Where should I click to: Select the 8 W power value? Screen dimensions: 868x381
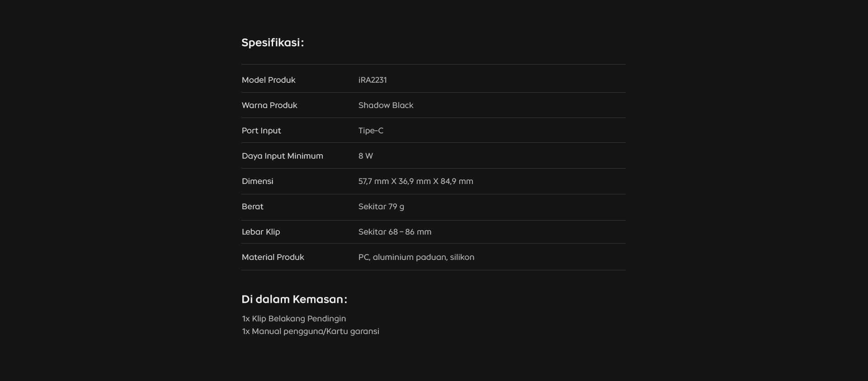coord(365,156)
